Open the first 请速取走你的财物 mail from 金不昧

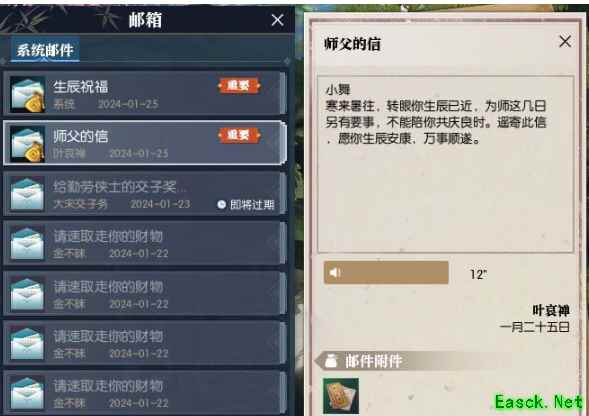145,244
